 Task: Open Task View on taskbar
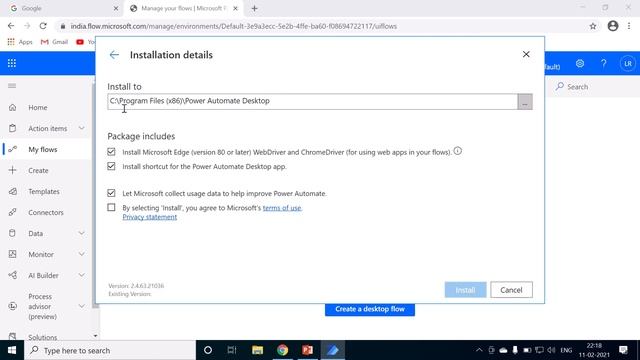[x=232, y=350]
